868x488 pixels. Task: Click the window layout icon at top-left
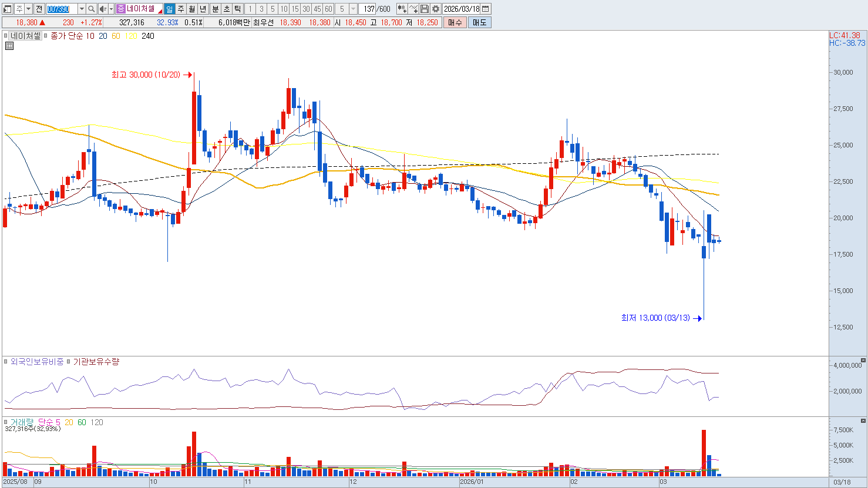coord(7,9)
